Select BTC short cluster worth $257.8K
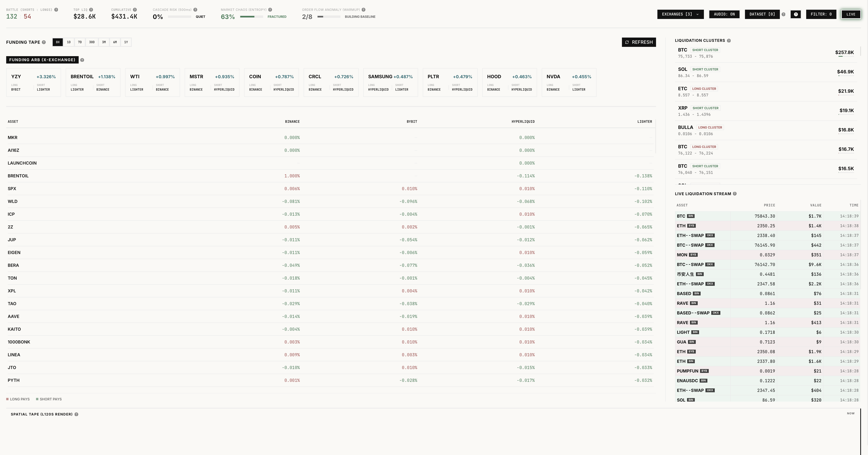This screenshot has width=868, height=455. (766, 53)
